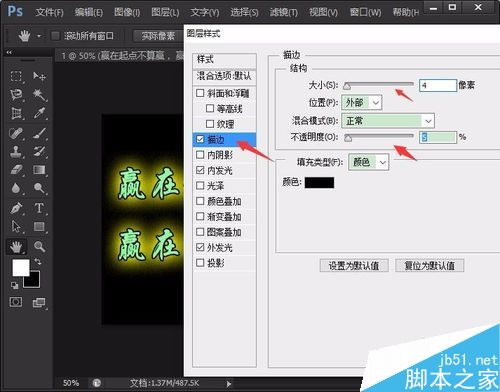Select the Hand tool in toolbox
Screen dimensions: 500x392
click(x=16, y=247)
